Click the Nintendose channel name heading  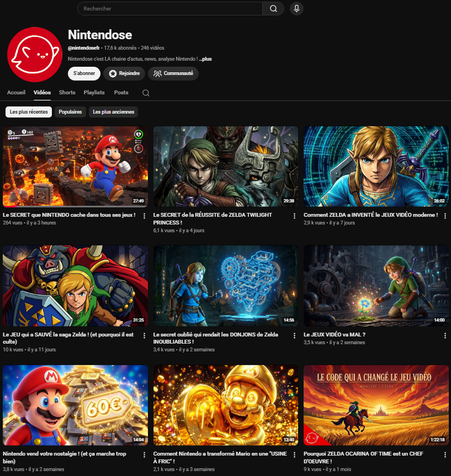100,35
